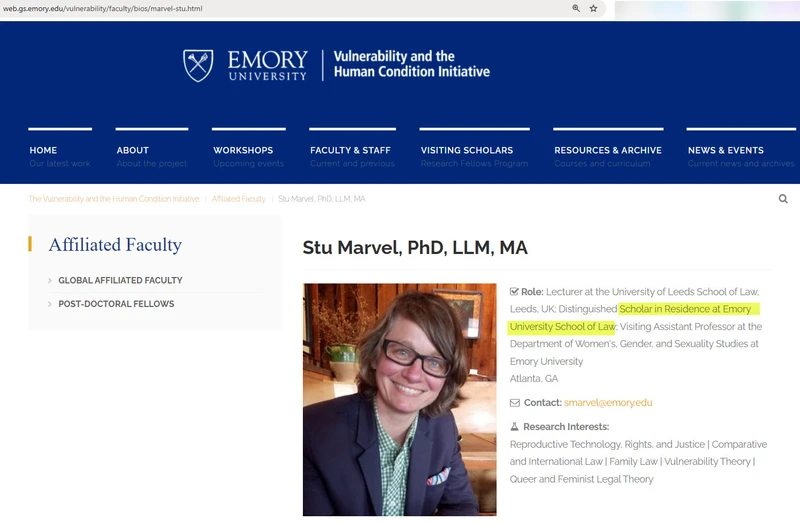Click Stu Marvel's profile photo
The height and width of the screenshot is (523, 800).
(399, 400)
